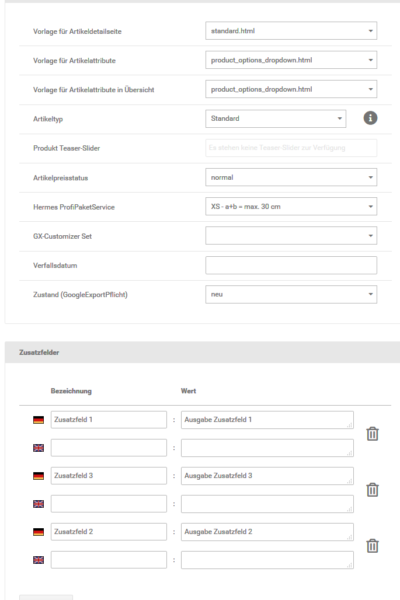400x600 pixels.
Task: Click the info icon beside Artikeltyp
Action: [370, 118]
